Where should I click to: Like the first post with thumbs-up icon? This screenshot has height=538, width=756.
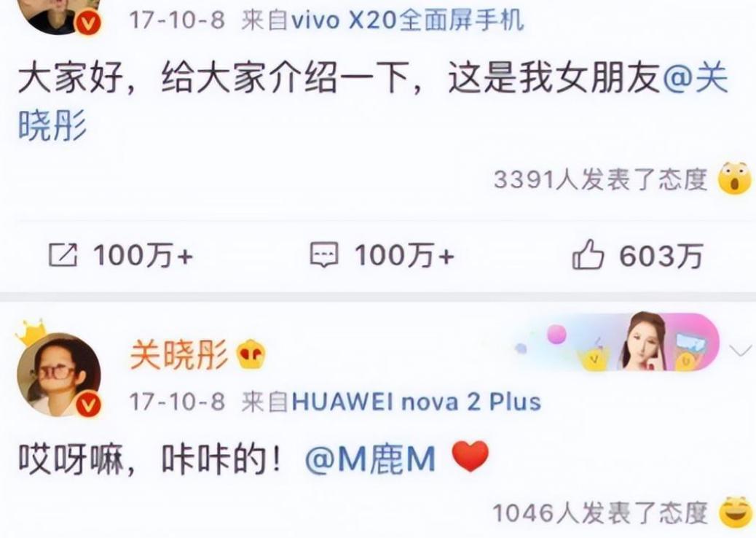[x=588, y=254]
